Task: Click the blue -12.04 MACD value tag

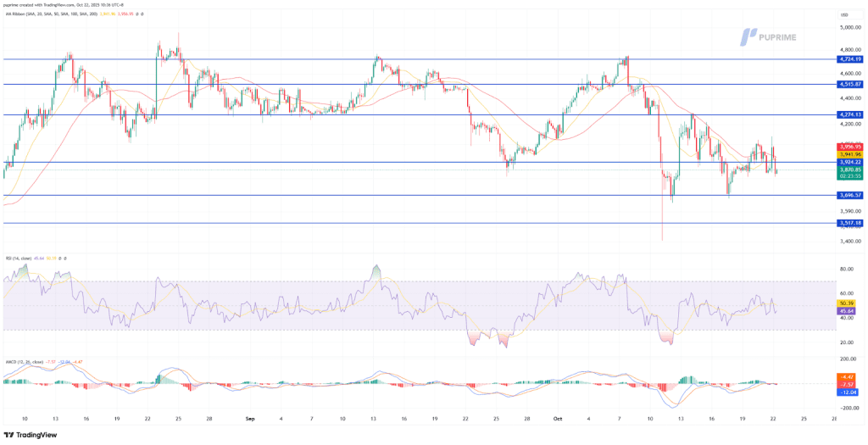Action: pyautogui.click(x=849, y=392)
